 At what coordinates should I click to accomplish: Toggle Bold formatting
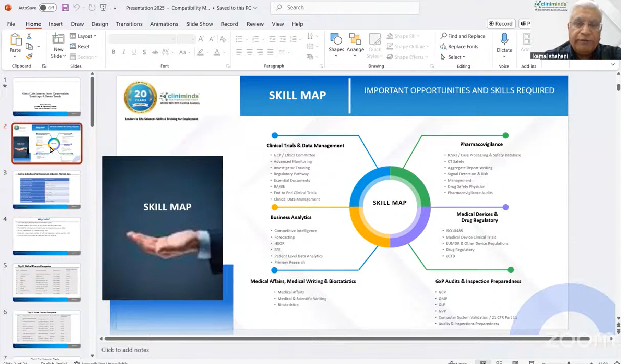click(114, 52)
